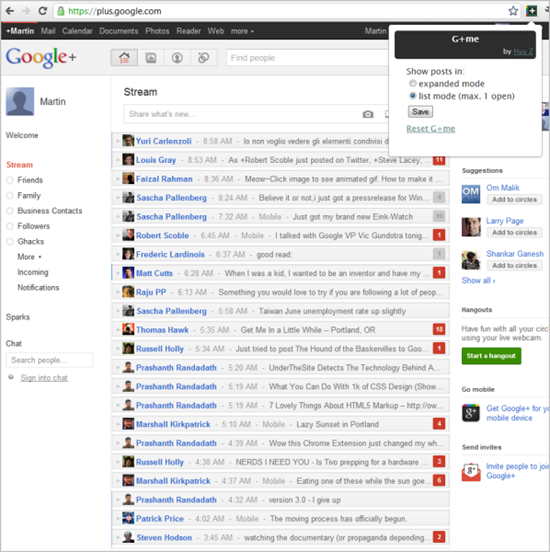Screen dimensions: 550x552
Task: Click the Start a hangout button
Action: pyautogui.click(x=491, y=356)
